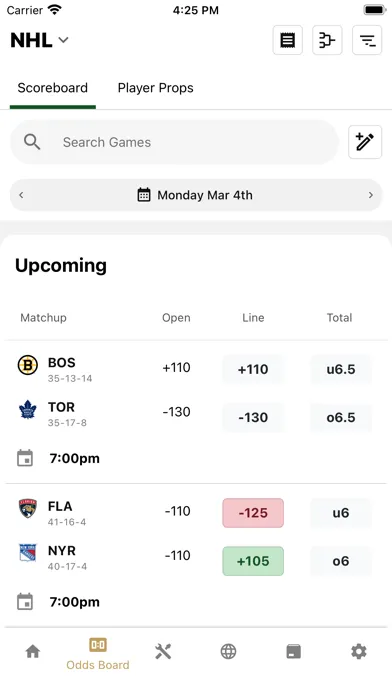
Task: Open the bracket view icon
Action: 327,40
